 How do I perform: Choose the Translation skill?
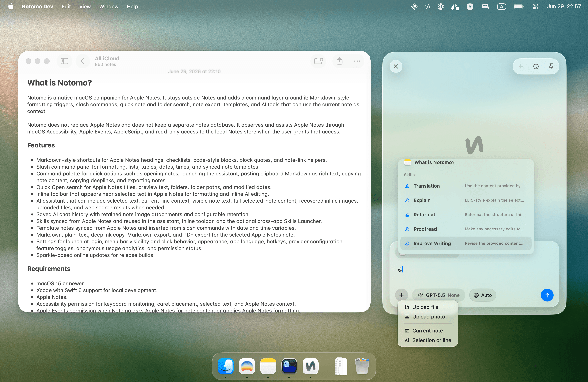[x=466, y=186]
